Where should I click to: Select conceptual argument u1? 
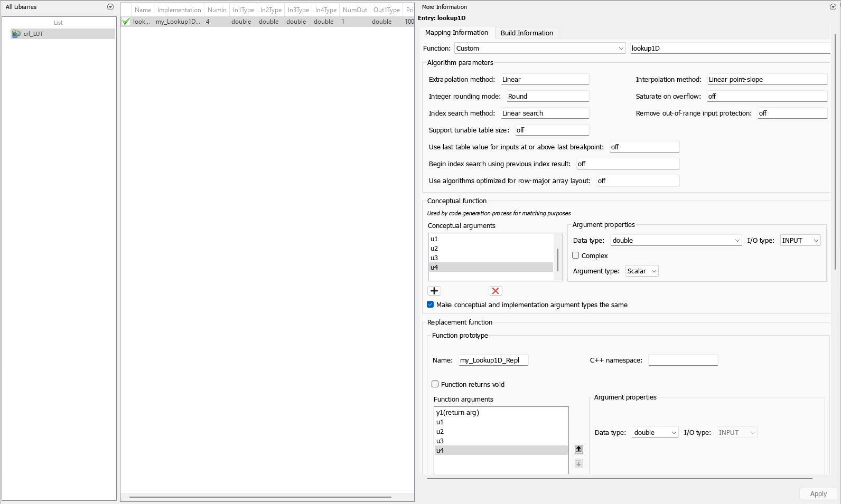pos(491,239)
